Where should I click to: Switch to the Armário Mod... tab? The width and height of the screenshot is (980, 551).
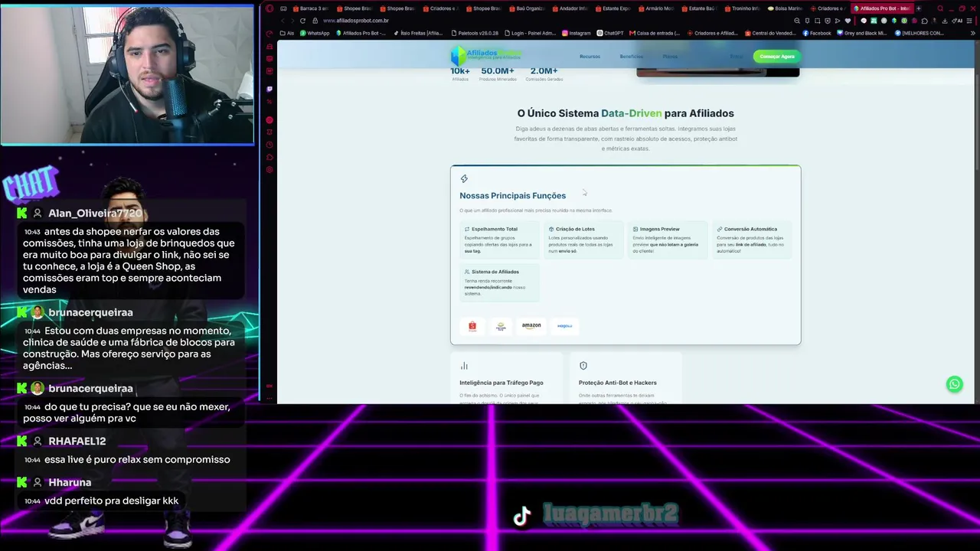[x=656, y=8]
